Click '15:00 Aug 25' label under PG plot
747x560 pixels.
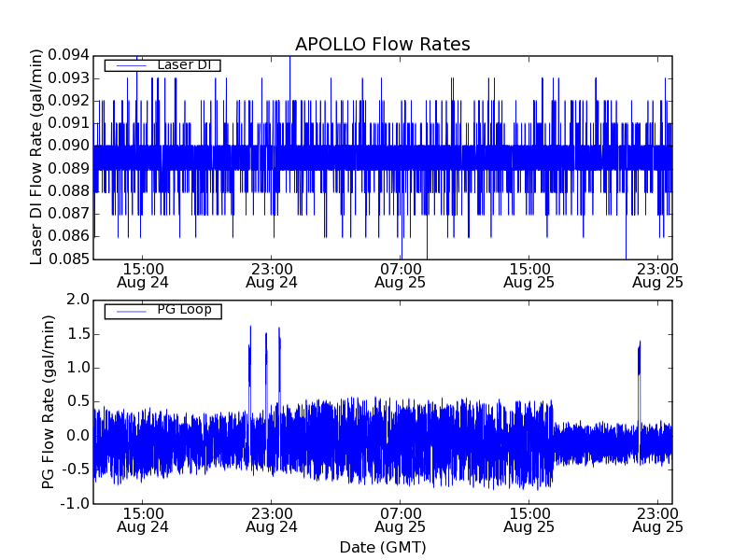[x=529, y=521]
